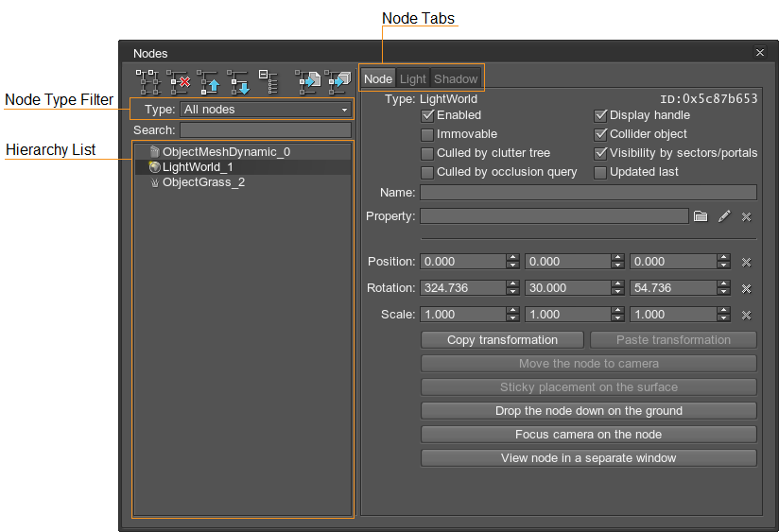The height and width of the screenshot is (532, 779).
Task: Enable the Immovable checkbox
Action: pyautogui.click(x=427, y=134)
